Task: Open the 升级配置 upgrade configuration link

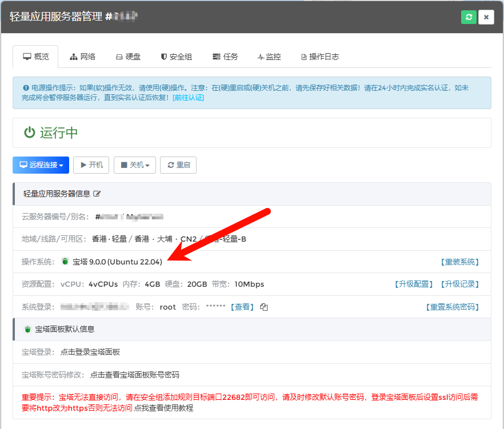Action: [x=414, y=284]
